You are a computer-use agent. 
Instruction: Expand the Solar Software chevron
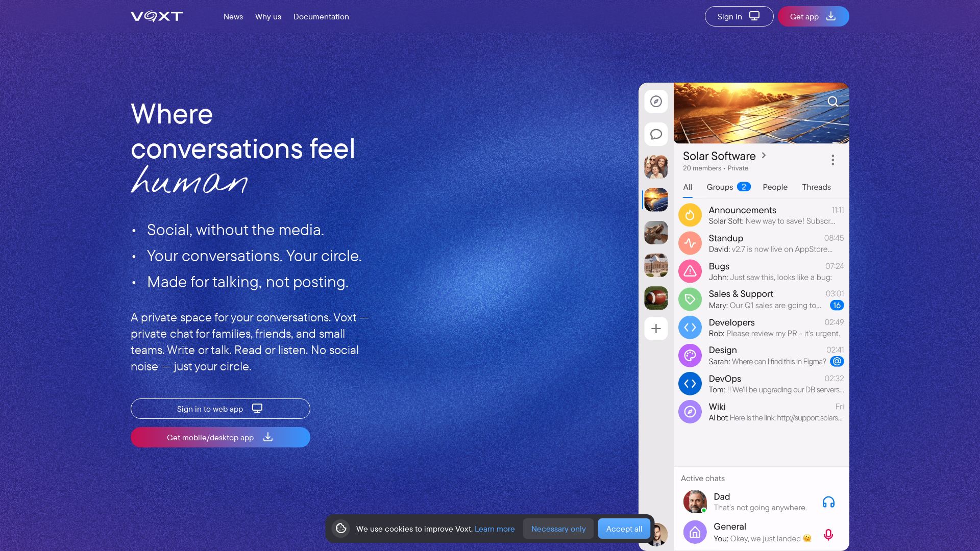764,156
